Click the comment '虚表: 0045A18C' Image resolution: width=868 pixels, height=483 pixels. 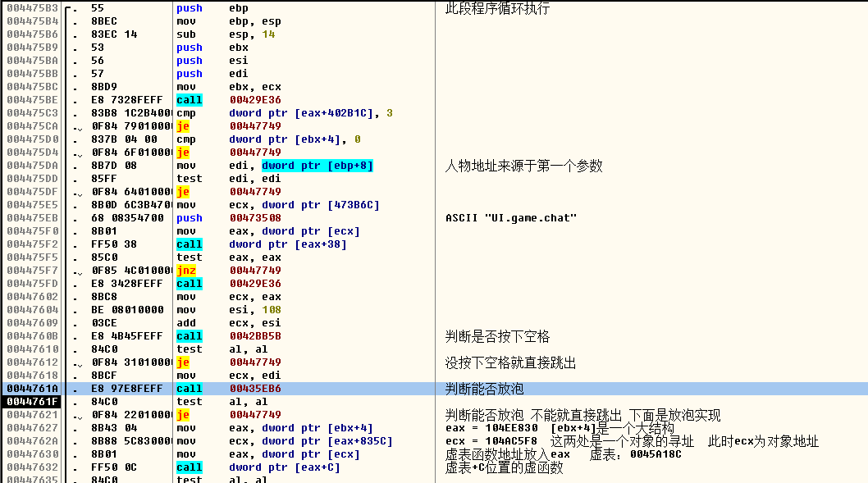(635, 454)
